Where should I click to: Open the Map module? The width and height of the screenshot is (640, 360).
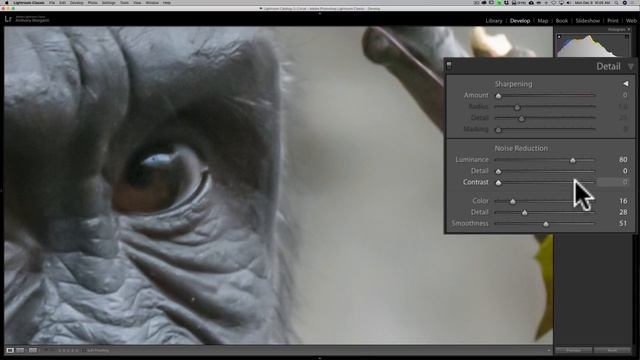coord(542,20)
